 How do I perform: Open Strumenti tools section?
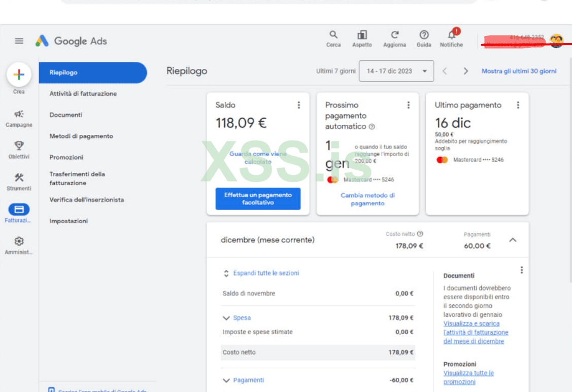(19, 182)
